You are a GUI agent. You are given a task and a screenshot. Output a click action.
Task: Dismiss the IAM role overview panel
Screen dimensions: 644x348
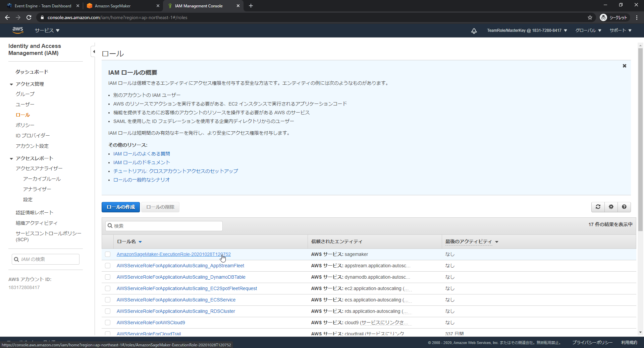[625, 66]
